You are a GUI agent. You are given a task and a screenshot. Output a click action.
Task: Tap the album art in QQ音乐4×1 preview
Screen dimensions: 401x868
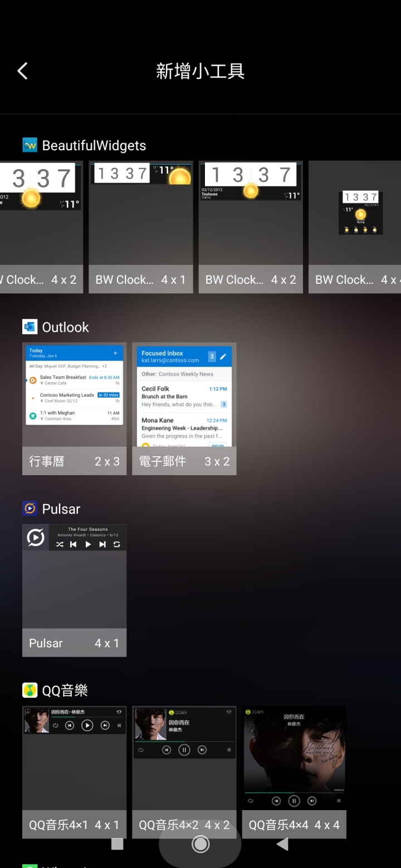[x=36, y=720]
